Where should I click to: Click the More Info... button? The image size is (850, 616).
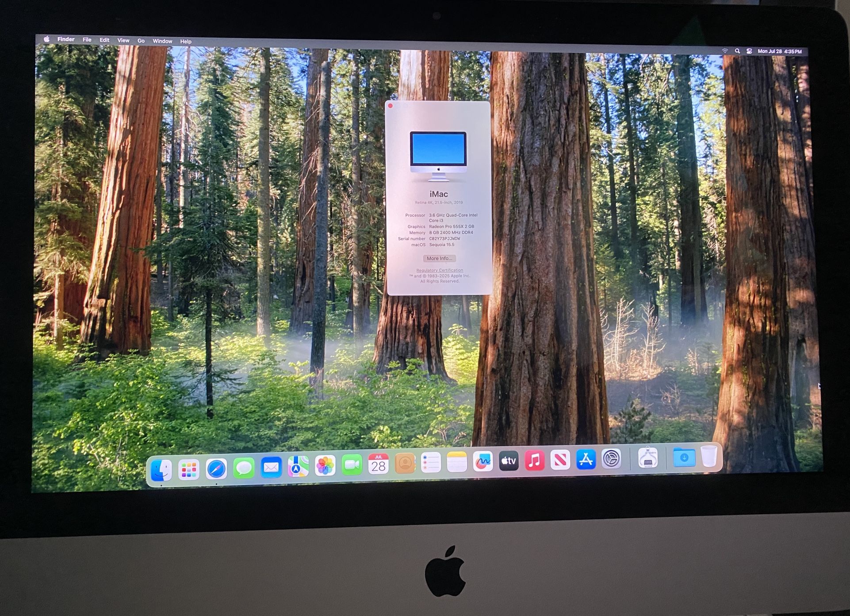point(439,258)
